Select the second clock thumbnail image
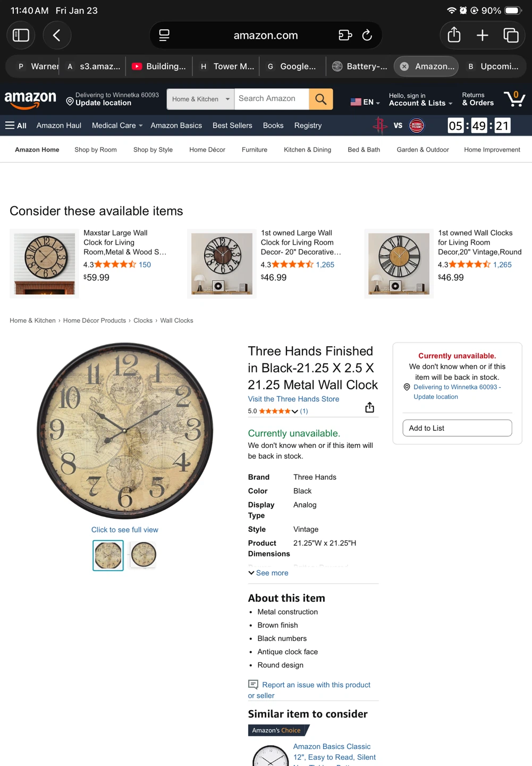The width and height of the screenshot is (532, 766). pyautogui.click(x=143, y=555)
